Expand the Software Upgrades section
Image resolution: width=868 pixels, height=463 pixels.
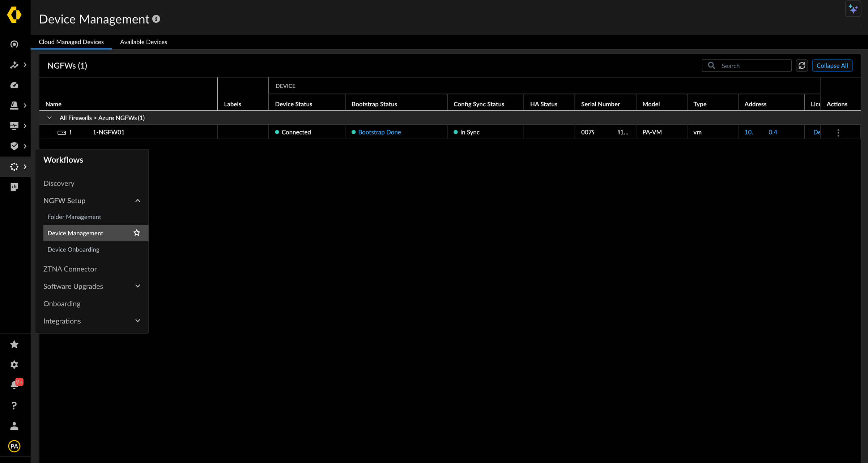tap(137, 286)
